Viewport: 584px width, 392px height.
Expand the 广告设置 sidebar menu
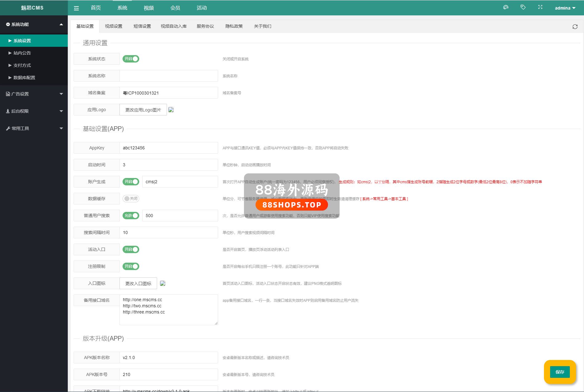point(34,94)
